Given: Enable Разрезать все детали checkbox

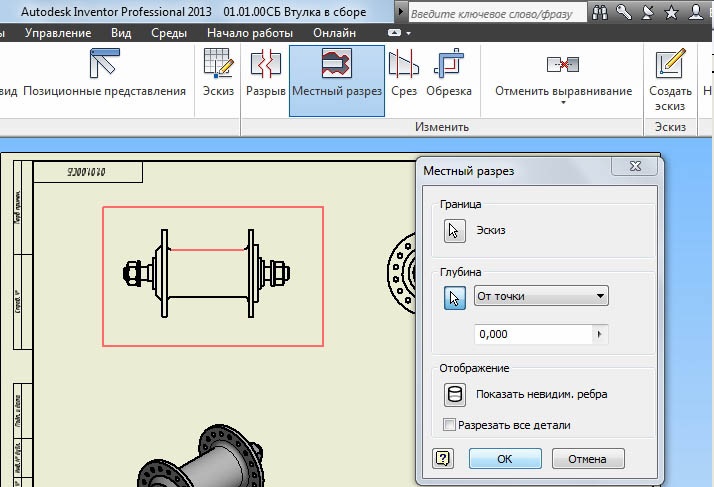Looking at the screenshot, I should tap(449, 425).
